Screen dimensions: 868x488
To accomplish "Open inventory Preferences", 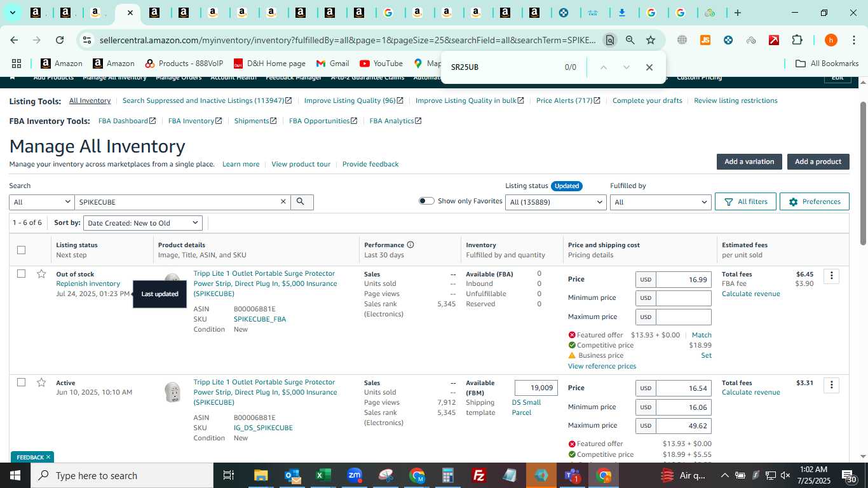I will 815,201.
